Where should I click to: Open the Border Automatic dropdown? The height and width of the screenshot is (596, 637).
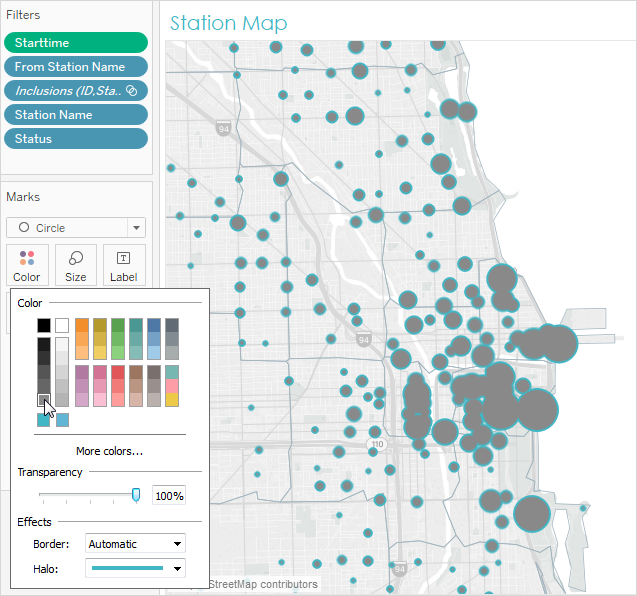(x=135, y=544)
